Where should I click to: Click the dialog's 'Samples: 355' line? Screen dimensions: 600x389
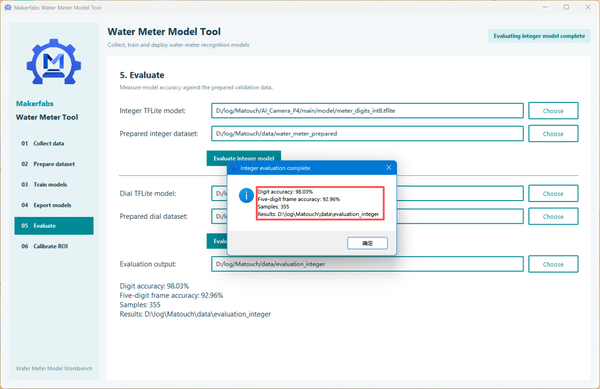pyautogui.click(x=273, y=207)
